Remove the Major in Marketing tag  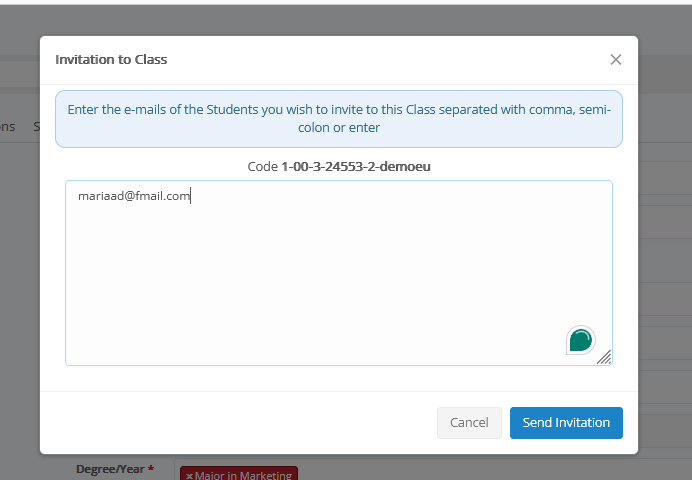[x=189, y=476]
